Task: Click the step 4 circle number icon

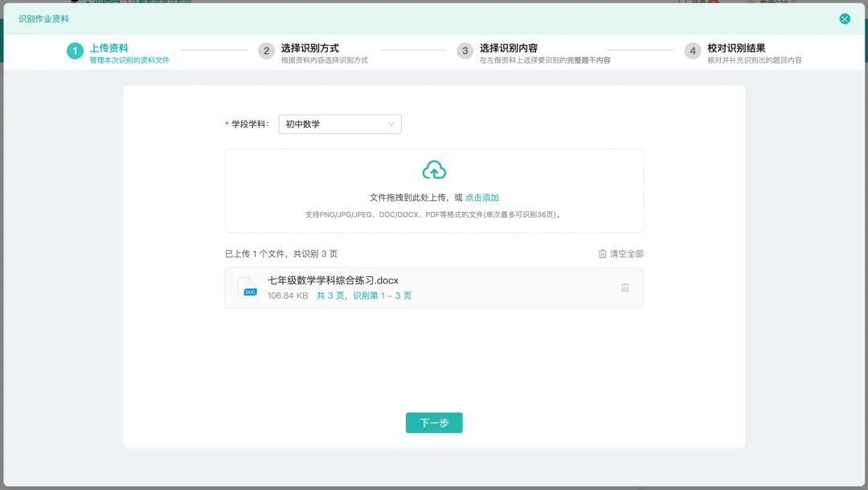Action: 693,51
